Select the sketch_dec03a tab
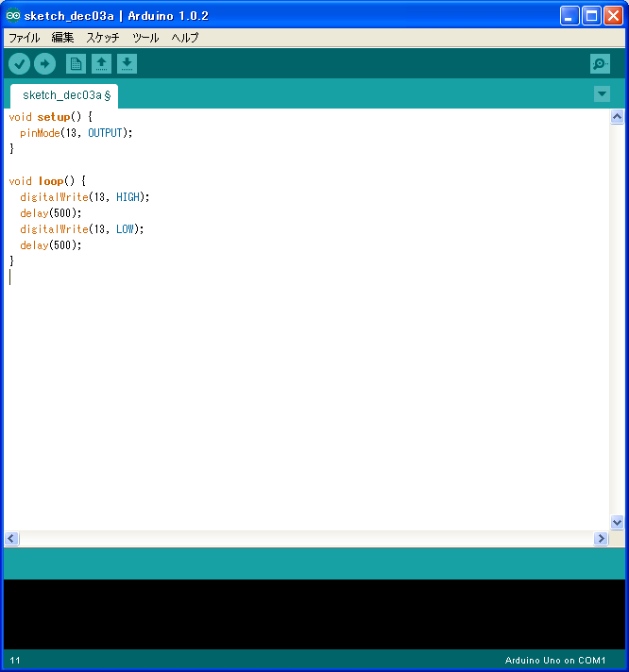 click(63, 95)
